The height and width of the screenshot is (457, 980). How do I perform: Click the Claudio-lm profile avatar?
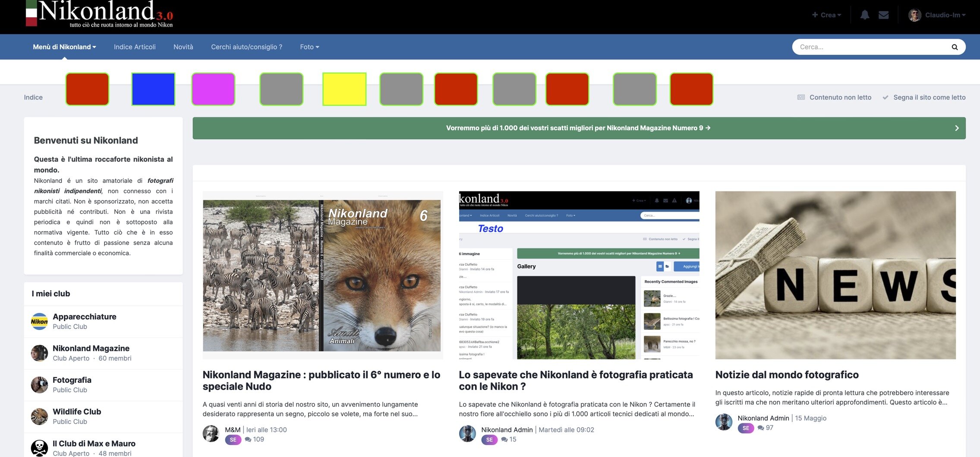coord(914,15)
